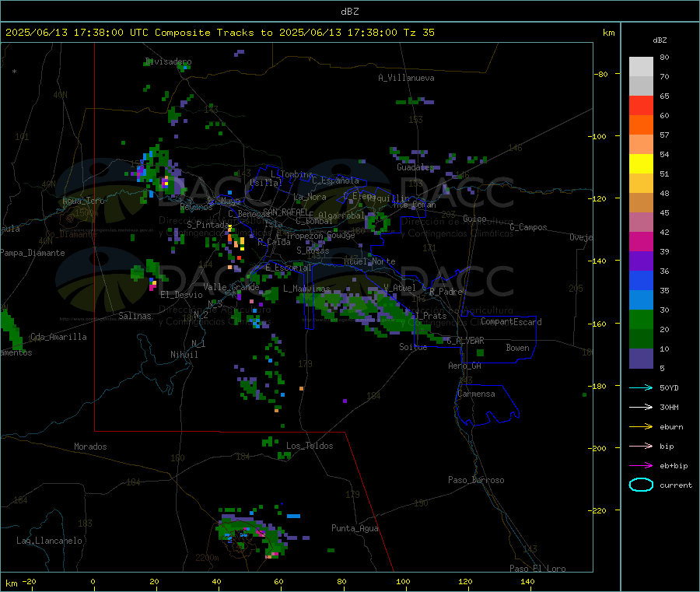
Task: Select the yellow 51 dBZ color swatch
Action: click(641, 164)
